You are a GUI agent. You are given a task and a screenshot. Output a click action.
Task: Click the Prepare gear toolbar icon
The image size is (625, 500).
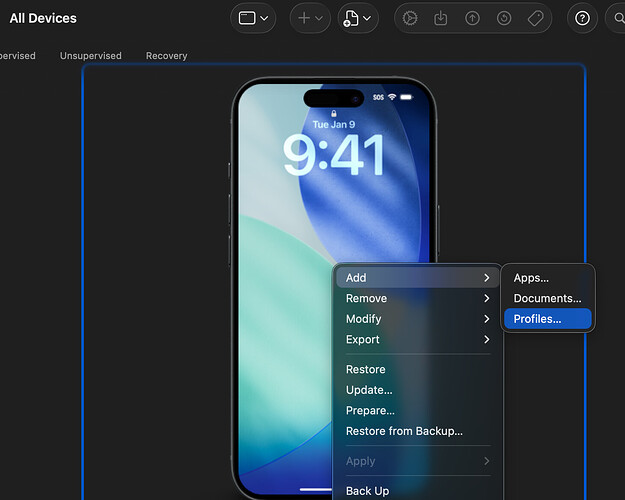[x=410, y=18]
